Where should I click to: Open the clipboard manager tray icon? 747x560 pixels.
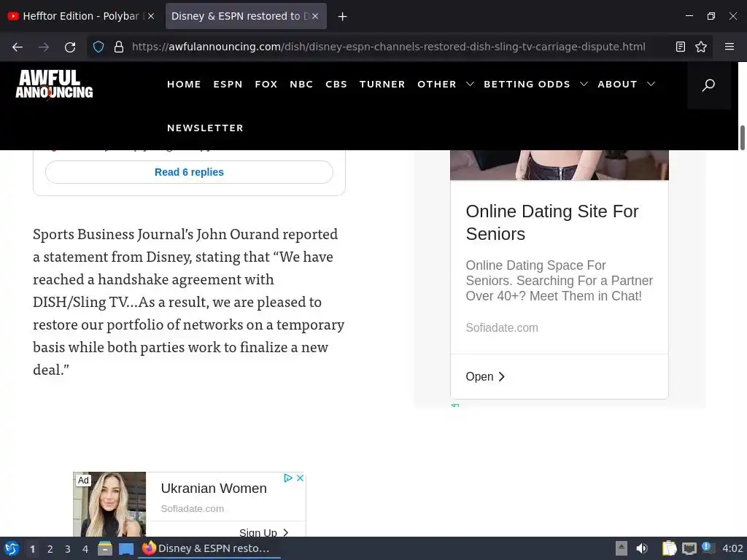[x=670, y=548]
